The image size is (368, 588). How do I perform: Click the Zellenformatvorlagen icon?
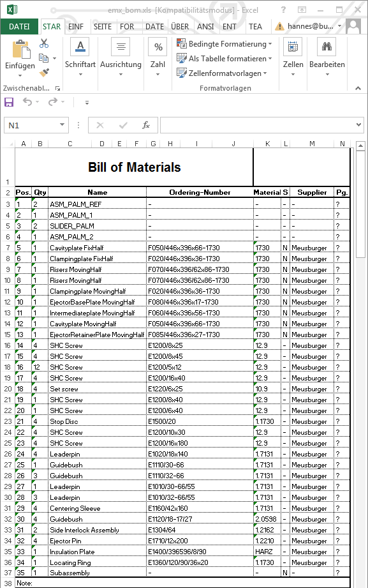click(x=182, y=73)
